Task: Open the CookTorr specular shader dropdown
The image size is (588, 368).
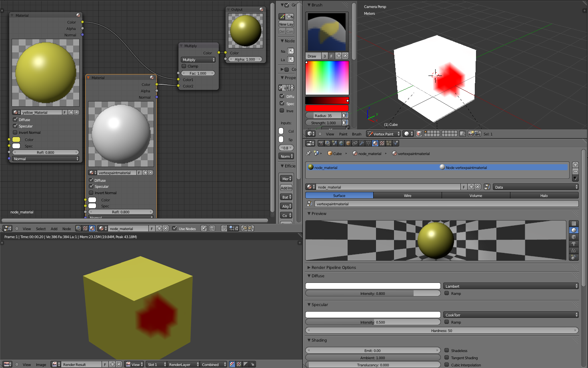Action: pyautogui.click(x=511, y=315)
